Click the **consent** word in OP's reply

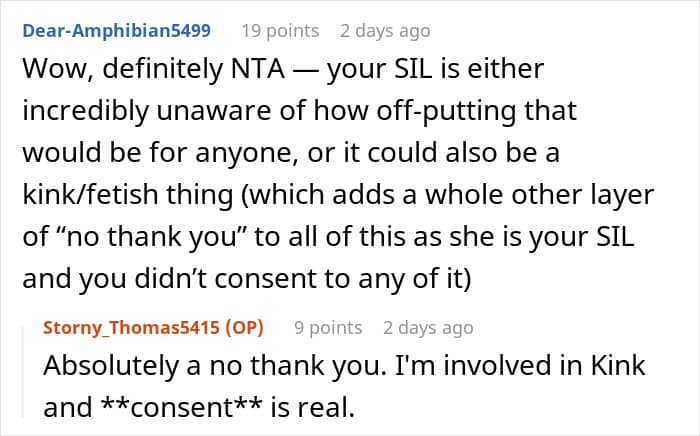tap(181, 407)
